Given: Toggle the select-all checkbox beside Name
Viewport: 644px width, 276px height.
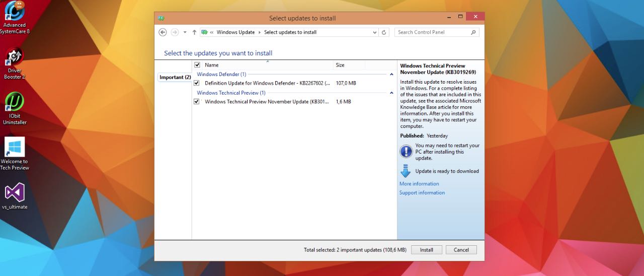Looking at the screenshot, I should (197, 65).
